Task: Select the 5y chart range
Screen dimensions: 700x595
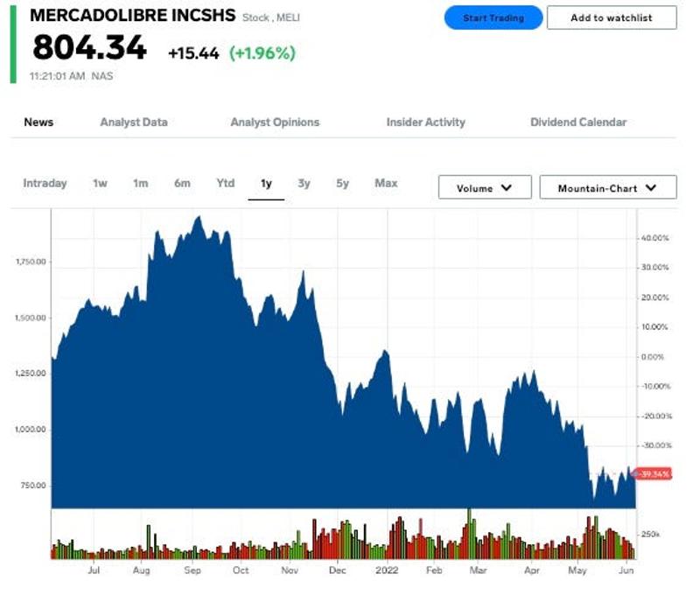Action: pyautogui.click(x=342, y=184)
